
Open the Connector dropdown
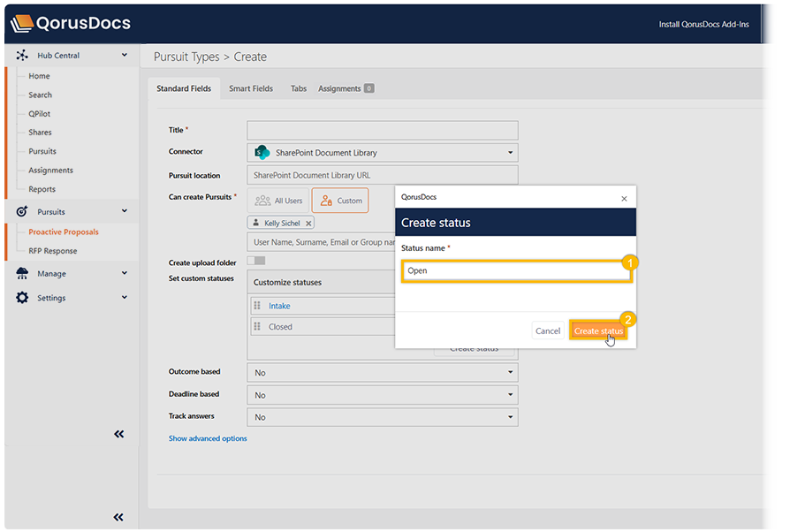382,153
